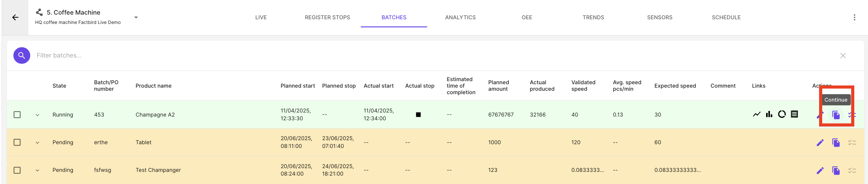Expand the erthe Tablet row details
The height and width of the screenshot is (184, 868).
click(x=37, y=143)
